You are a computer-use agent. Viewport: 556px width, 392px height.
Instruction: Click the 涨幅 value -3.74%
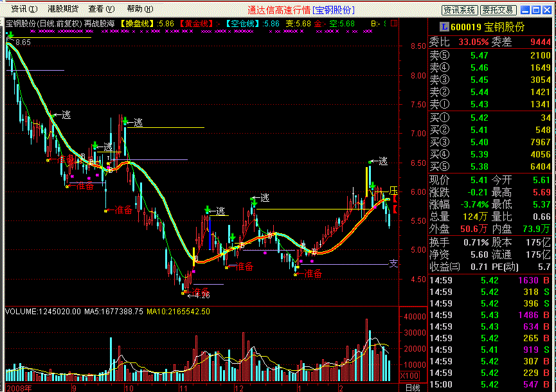(475, 204)
